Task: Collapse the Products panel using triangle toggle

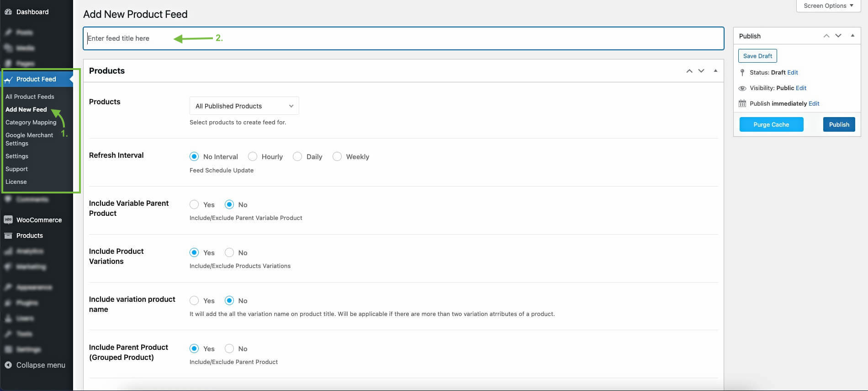Action: coord(715,71)
